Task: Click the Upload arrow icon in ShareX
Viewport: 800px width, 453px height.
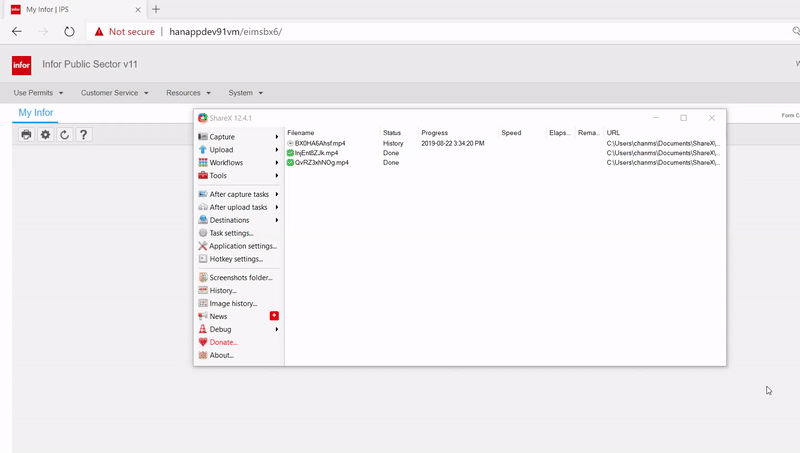Action: [203, 149]
